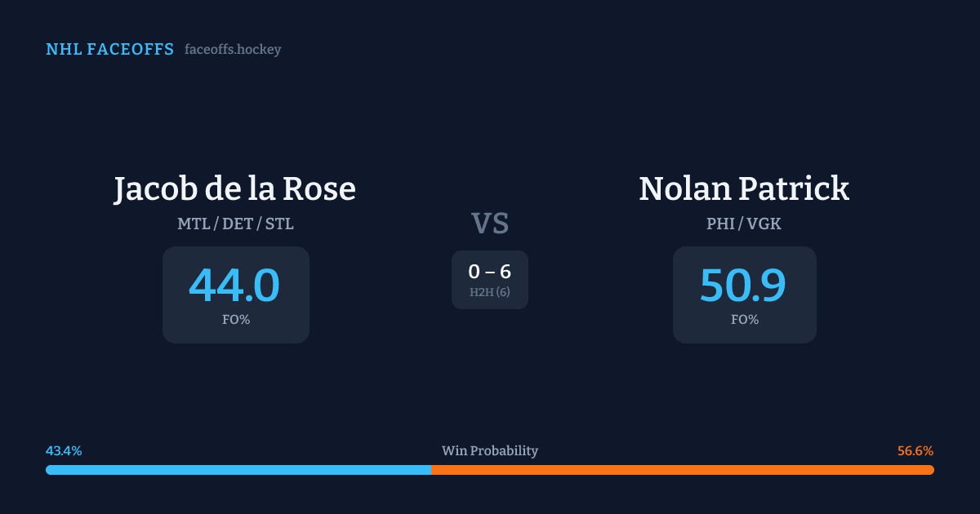Click the Win Probability label
The image size is (980, 514).
pyautogui.click(x=490, y=451)
